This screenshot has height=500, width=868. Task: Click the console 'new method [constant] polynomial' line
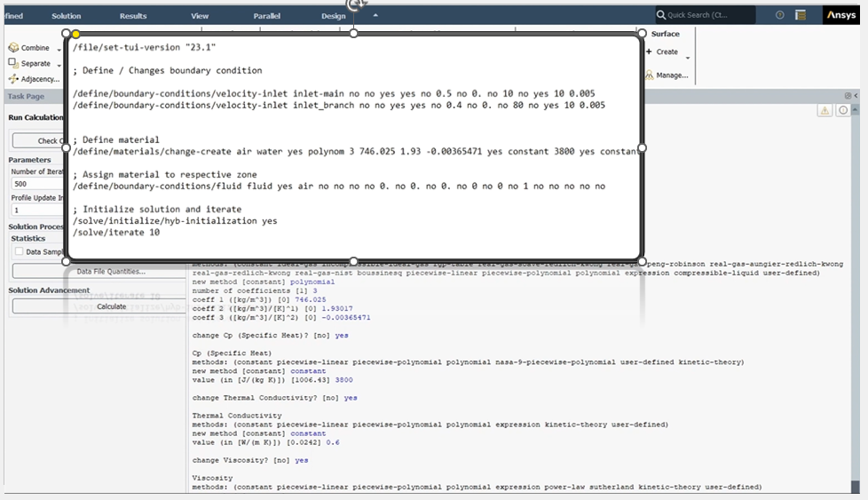point(264,282)
